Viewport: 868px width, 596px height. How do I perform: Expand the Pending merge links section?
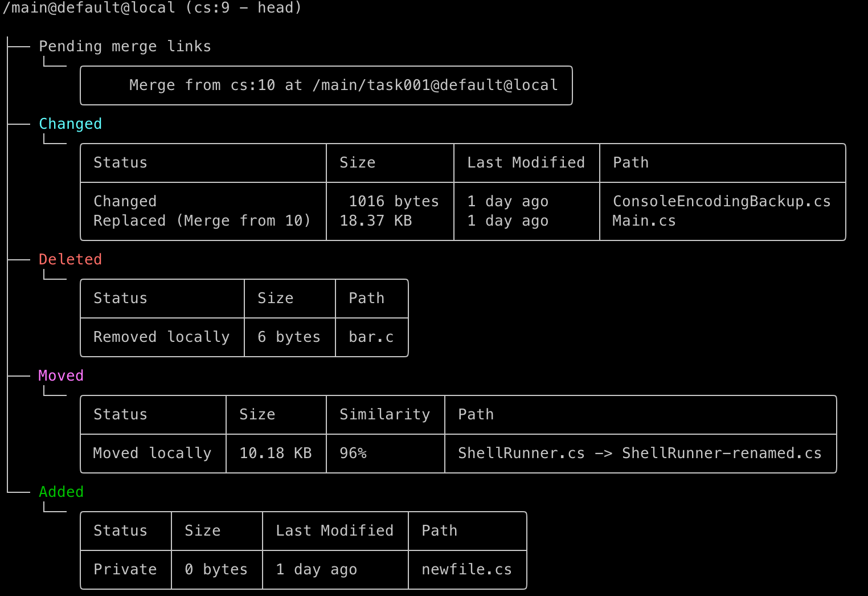coord(125,46)
